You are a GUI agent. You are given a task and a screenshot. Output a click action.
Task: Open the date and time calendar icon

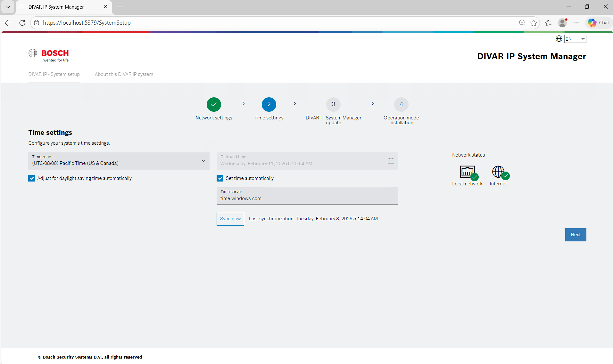391,161
